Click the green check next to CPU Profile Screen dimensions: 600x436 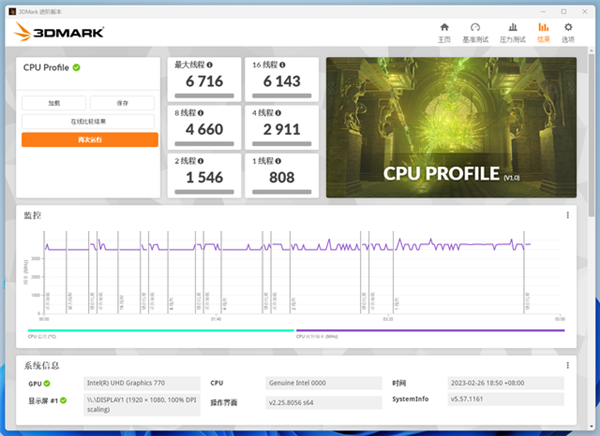(77, 67)
